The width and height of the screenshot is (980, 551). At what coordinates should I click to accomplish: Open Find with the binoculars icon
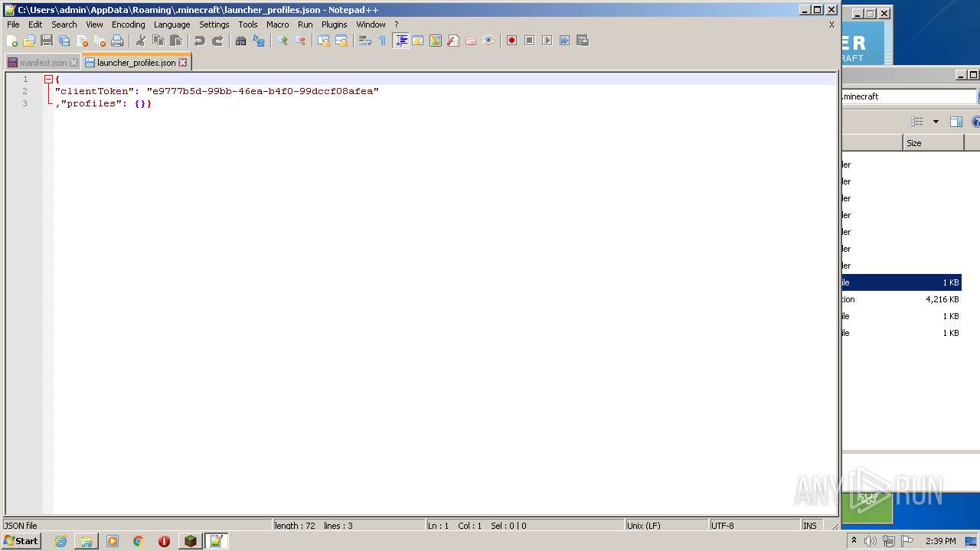pos(241,41)
